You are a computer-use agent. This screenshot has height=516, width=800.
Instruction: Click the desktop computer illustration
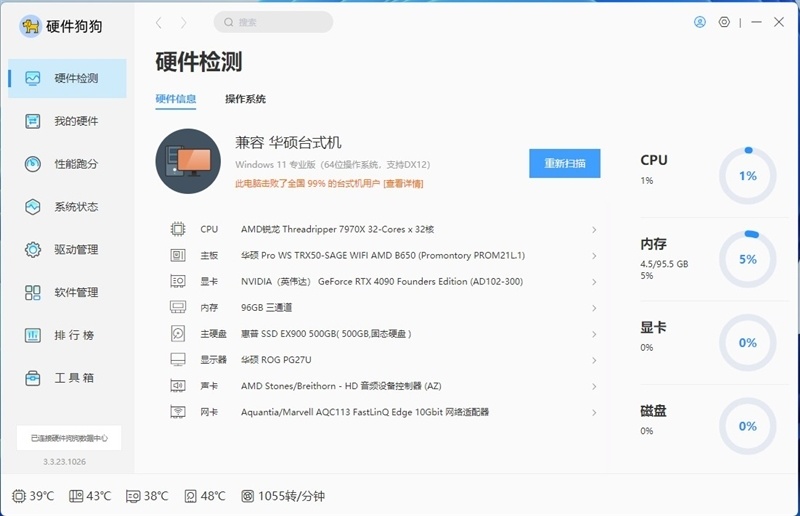188,161
